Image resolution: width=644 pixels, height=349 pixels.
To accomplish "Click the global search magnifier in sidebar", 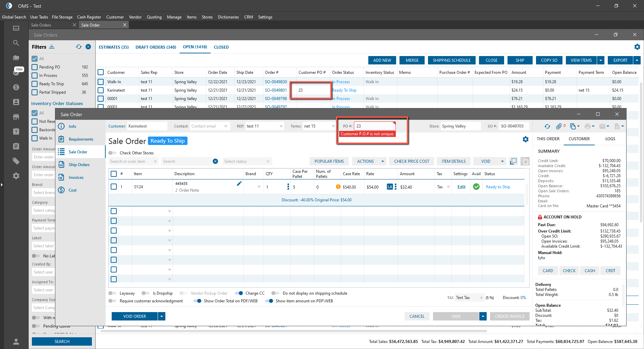I will pyautogui.click(x=16, y=43).
